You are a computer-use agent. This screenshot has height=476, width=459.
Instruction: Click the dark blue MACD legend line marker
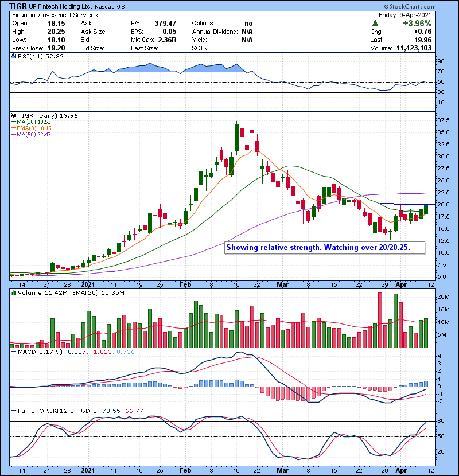coord(13,352)
